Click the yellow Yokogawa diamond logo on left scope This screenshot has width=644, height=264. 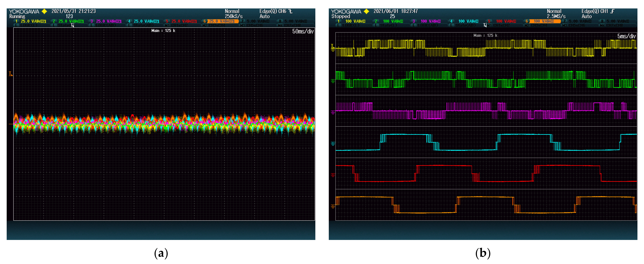45,11
